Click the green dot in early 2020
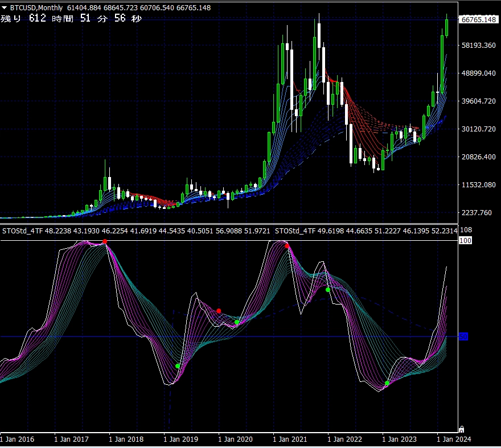This screenshot has height=448, width=501. [x=237, y=322]
